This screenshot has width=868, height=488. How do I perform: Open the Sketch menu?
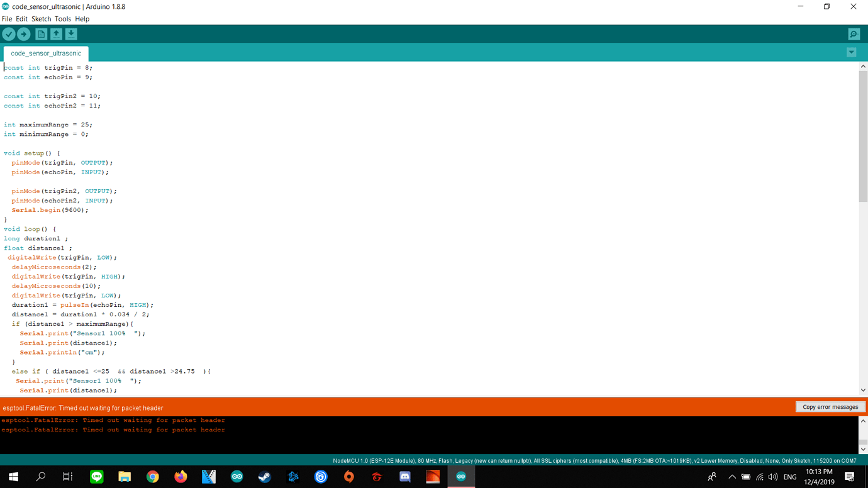(x=41, y=19)
